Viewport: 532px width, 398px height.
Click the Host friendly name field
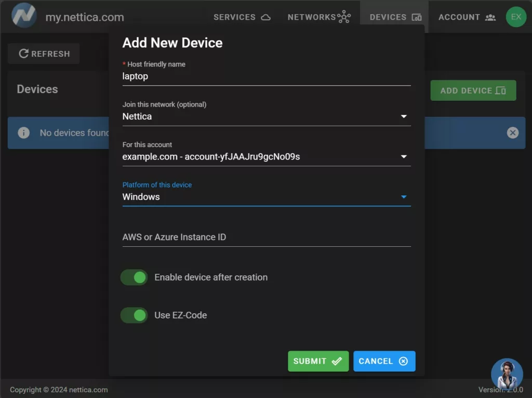(266, 76)
